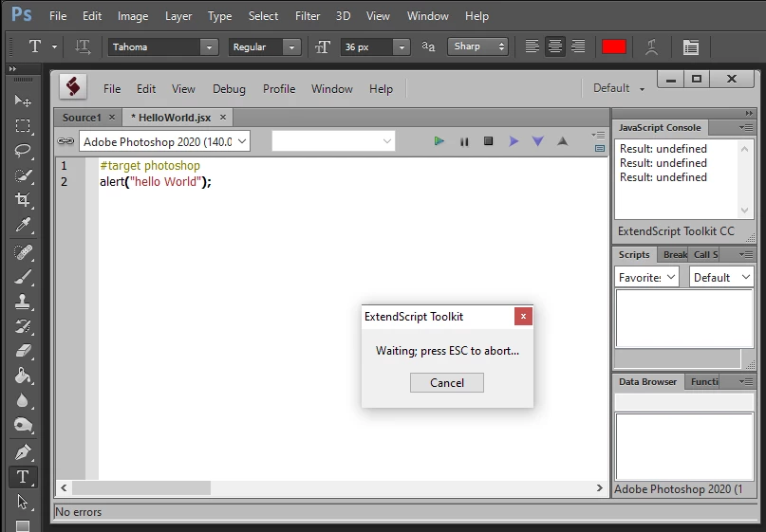Select the Clone Stamp tool
766x532 pixels.
pyautogui.click(x=23, y=302)
